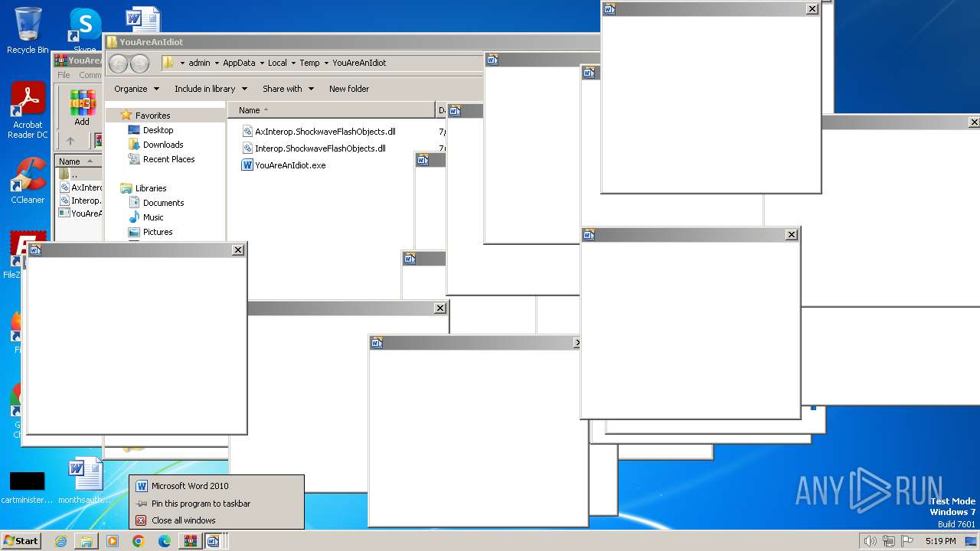Click the Action Center flag tray icon
Image resolution: width=980 pixels, height=551 pixels.
point(908,541)
